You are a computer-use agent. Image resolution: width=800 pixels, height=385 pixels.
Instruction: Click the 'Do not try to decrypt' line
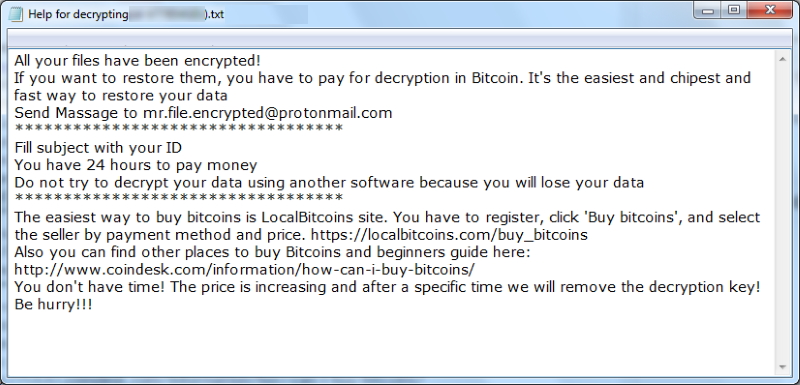click(x=329, y=182)
